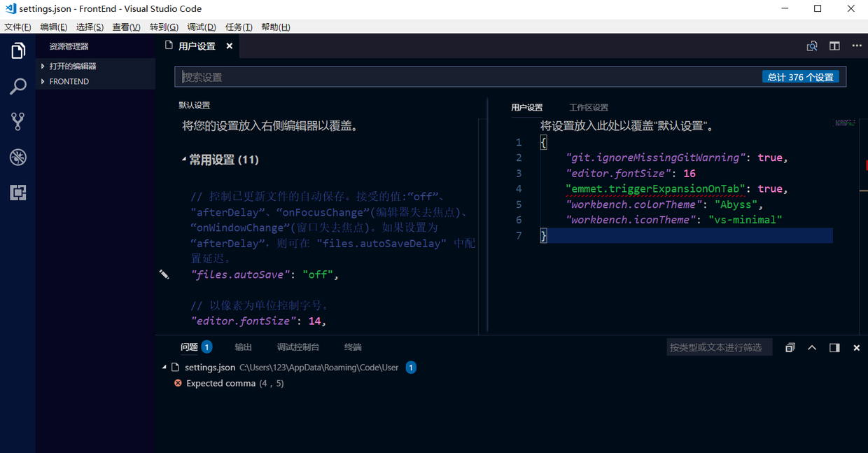Select the 输出 panel tab
Image resolution: width=868 pixels, height=453 pixels.
(x=243, y=347)
